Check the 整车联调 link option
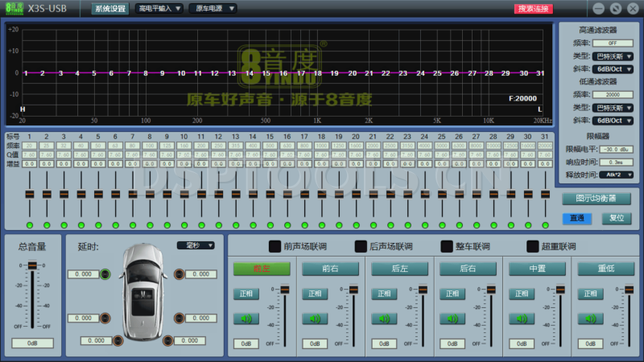This screenshot has height=362, width=644. pyautogui.click(x=448, y=246)
